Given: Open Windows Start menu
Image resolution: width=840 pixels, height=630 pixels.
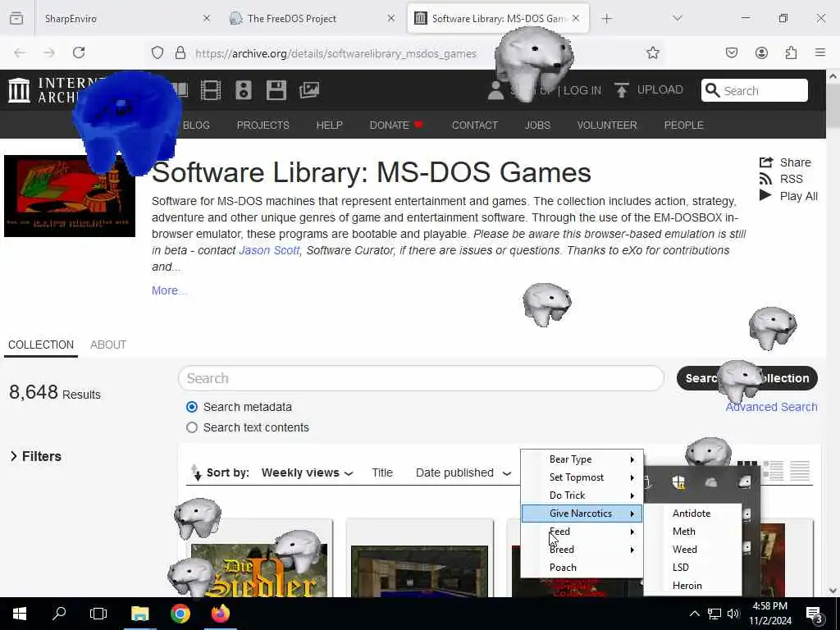Looking at the screenshot, I should tap(20, 614).
